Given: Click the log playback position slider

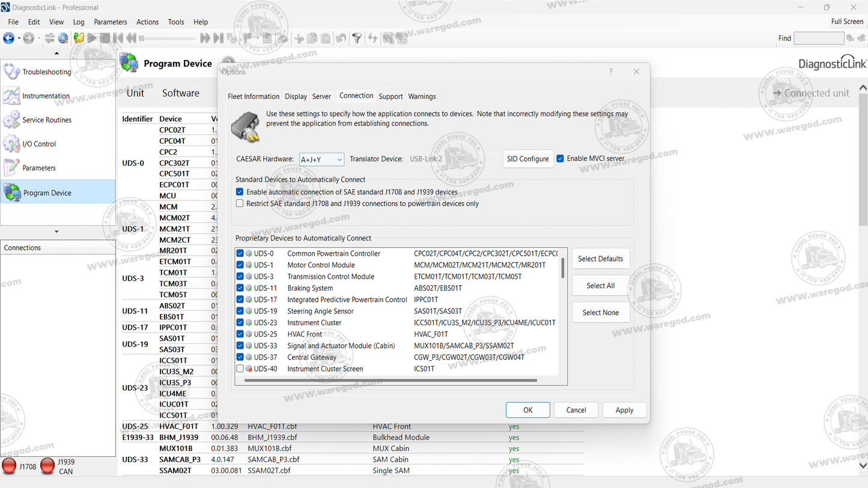Looking at the screenshot, I should 168,38.
